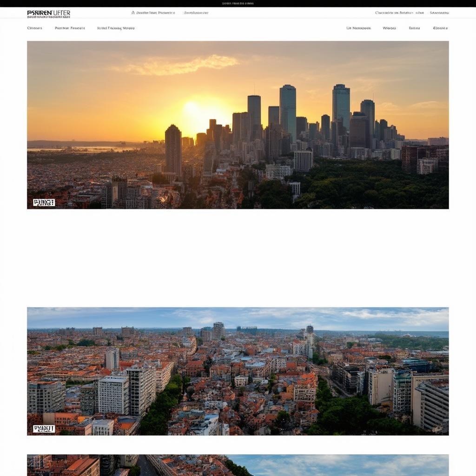
Task: Click the tagline text beneath the site logo
Action: (48, 17)
